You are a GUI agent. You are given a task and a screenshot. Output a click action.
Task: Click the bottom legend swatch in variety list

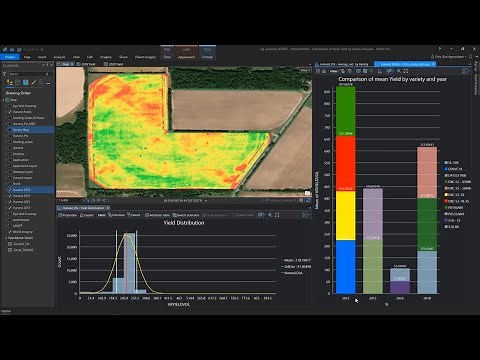point(446,227)
